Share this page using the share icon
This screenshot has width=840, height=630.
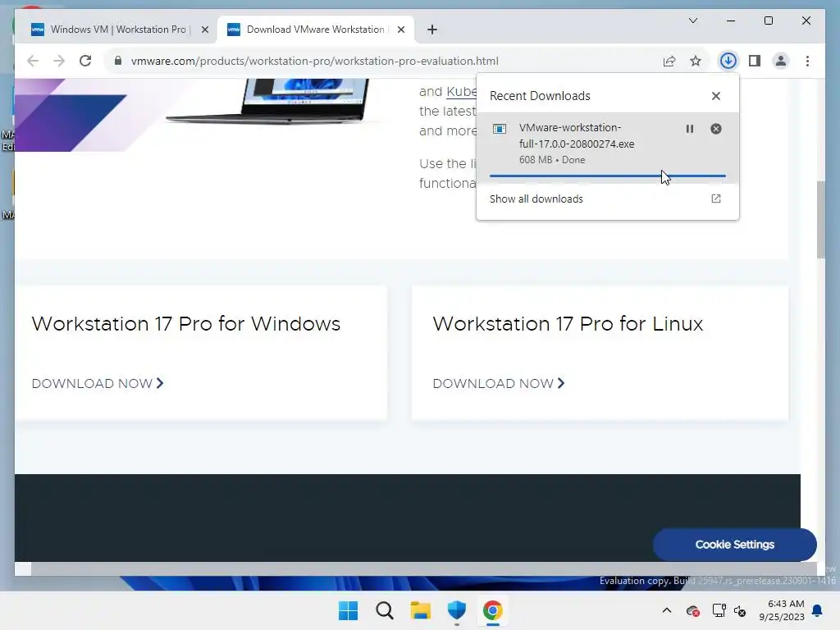pyautogui.click(x=669, y=61)
